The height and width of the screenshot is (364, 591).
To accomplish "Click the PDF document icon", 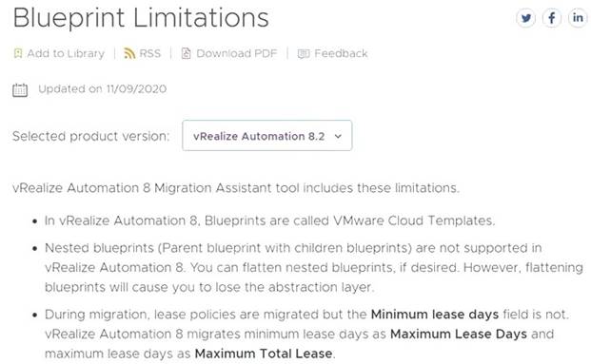I will [x=186, y=53].
